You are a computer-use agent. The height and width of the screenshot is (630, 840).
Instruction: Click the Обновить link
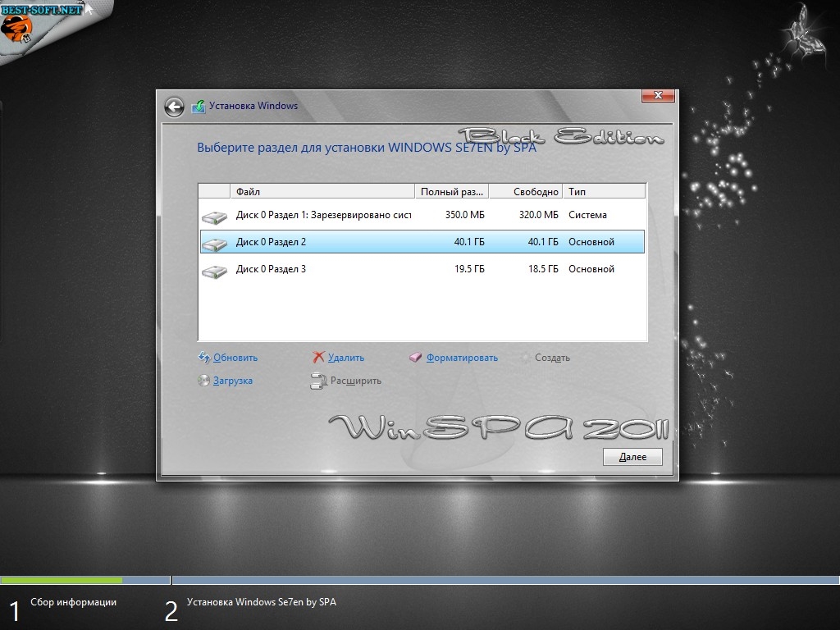click(235, 358)
